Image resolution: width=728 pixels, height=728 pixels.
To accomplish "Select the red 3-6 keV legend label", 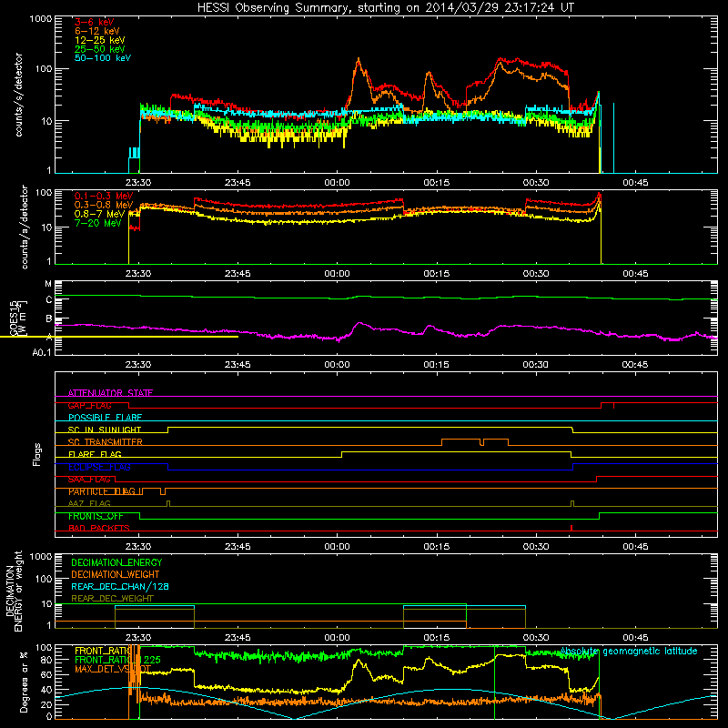I will (95, 22).
